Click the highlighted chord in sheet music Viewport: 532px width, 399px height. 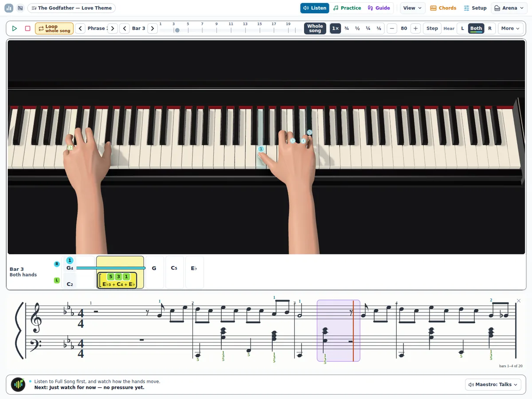325,336
